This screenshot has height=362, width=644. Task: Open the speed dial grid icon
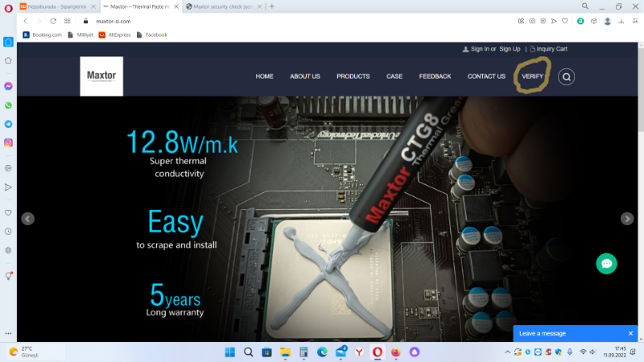point(68,21)
